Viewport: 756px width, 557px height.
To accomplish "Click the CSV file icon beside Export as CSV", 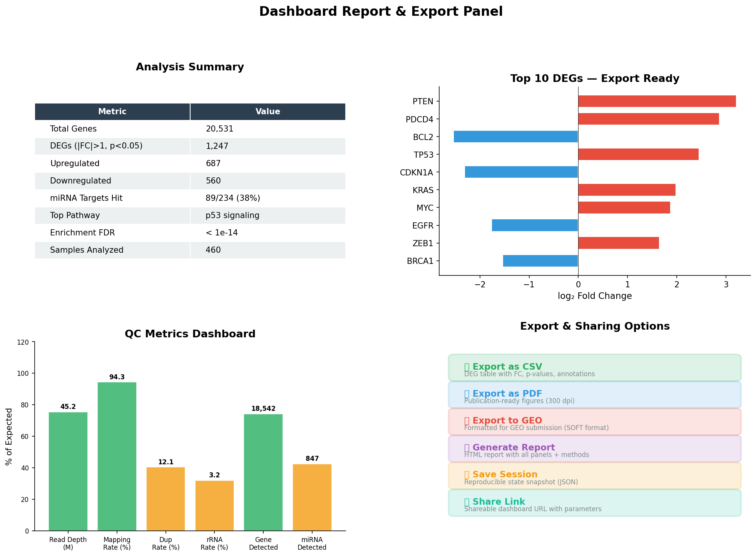I will point(467,366).
